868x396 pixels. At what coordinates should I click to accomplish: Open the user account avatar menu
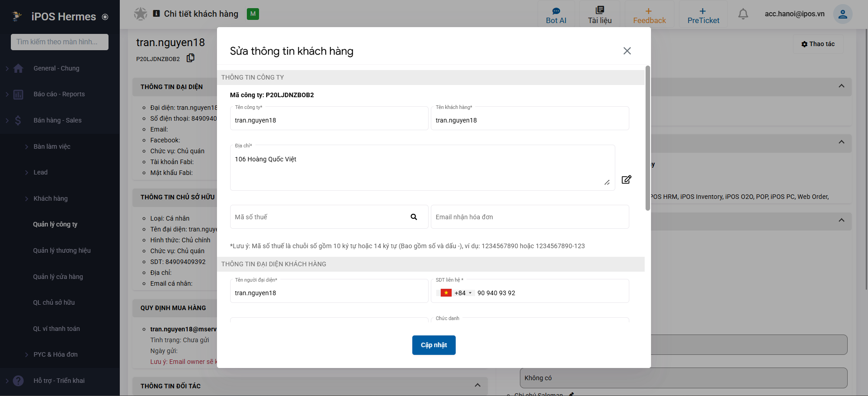[x=843, y=14]
